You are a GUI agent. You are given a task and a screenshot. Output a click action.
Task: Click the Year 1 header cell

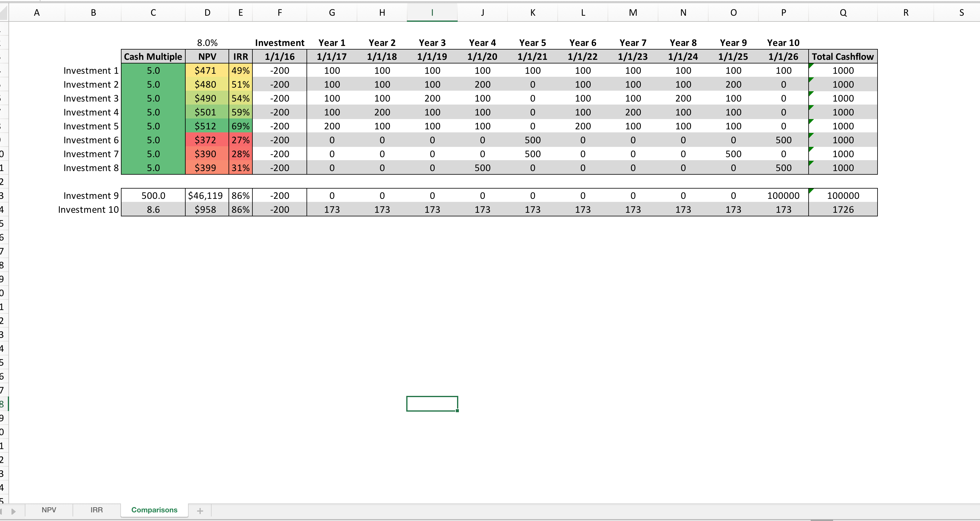(332, 43)
